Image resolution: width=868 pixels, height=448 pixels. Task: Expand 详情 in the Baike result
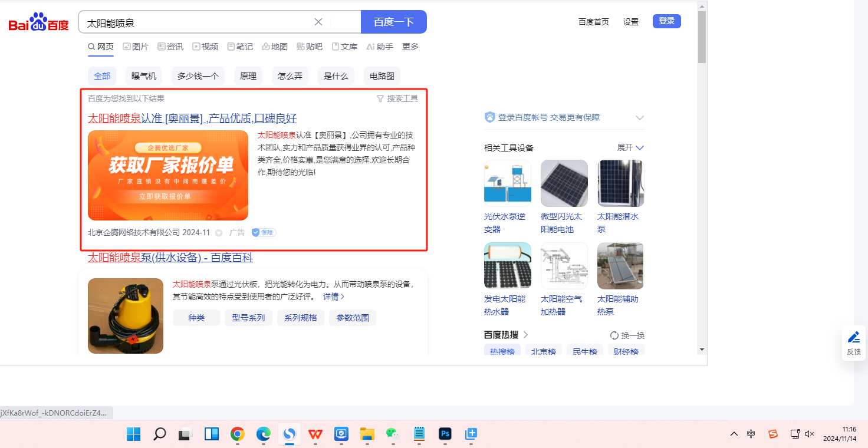coord(334,297)
